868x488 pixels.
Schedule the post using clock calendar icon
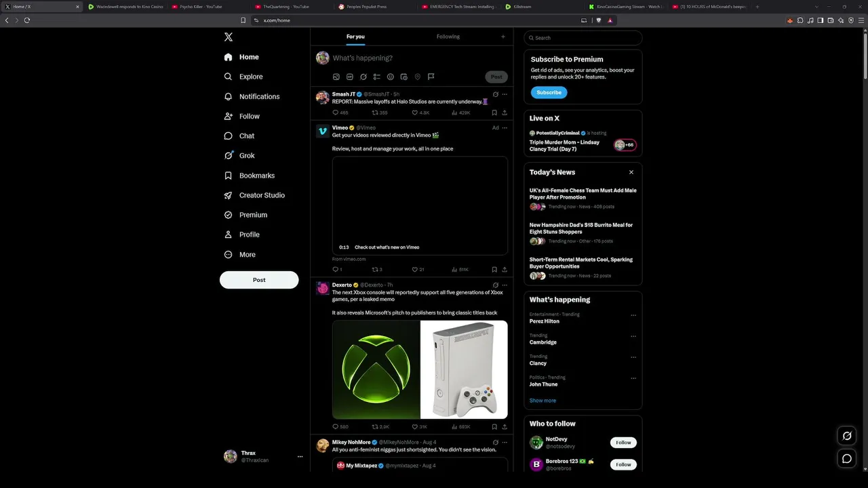point(404,77)
